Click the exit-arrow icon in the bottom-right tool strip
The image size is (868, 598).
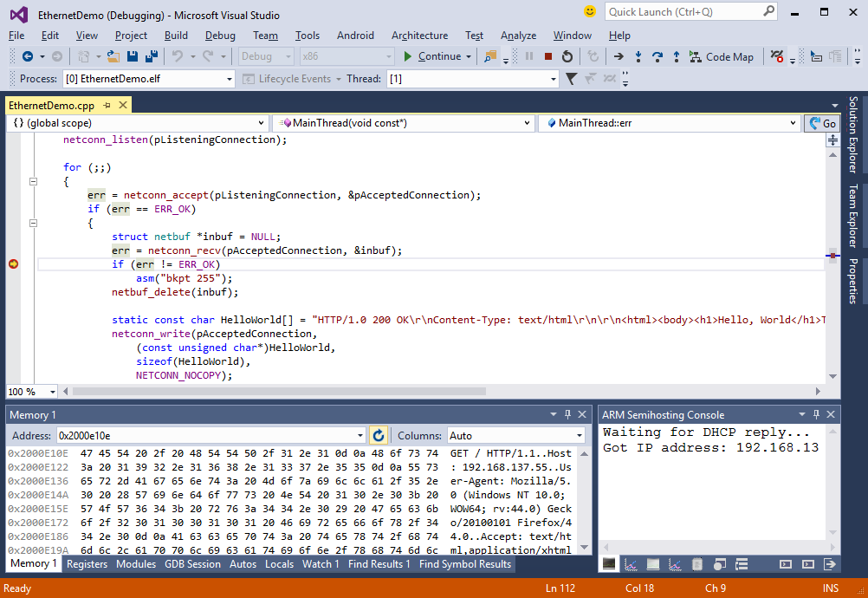(x=829, y=564)
